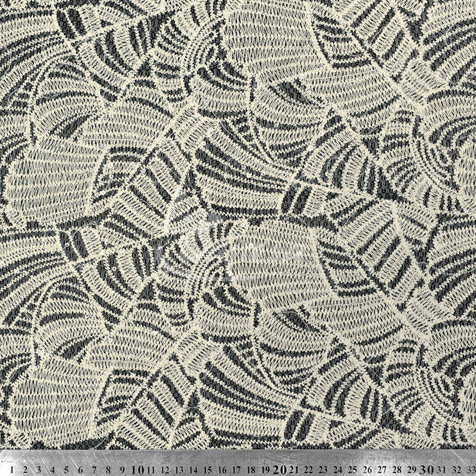Click the number 1 on the ruler
476x476 pixels.
pyautogui.click(x=11, y=469)
